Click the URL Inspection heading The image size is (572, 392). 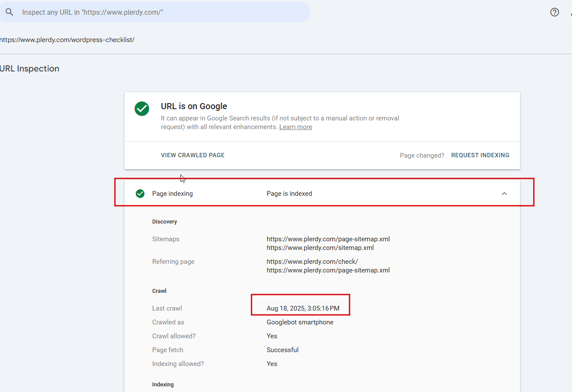(29, 68)
